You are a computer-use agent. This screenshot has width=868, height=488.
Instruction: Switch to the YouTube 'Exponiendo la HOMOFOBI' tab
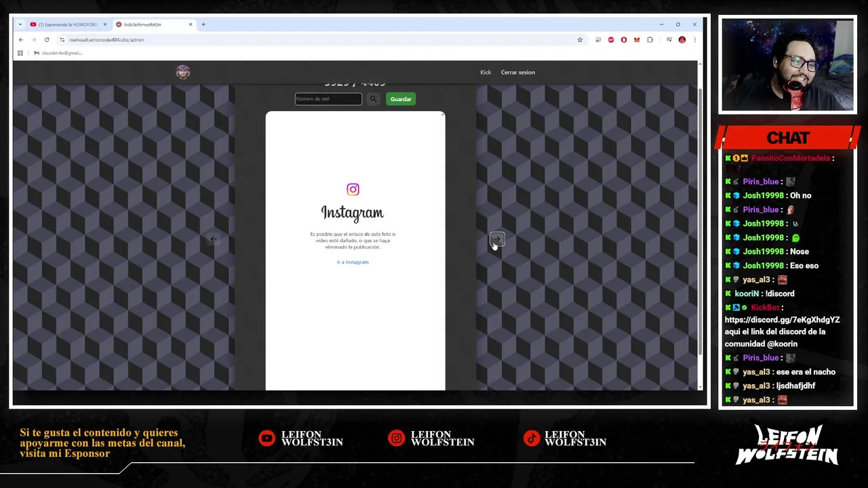coord(68,24)
